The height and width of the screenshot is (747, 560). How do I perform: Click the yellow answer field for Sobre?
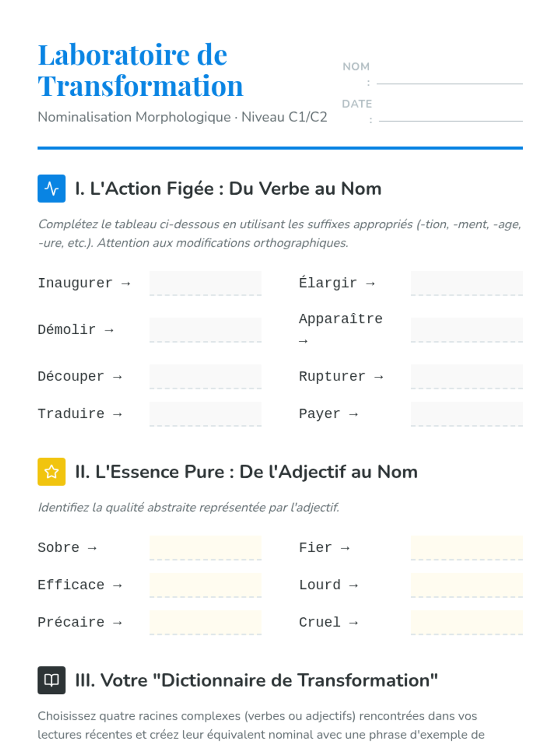205,547
